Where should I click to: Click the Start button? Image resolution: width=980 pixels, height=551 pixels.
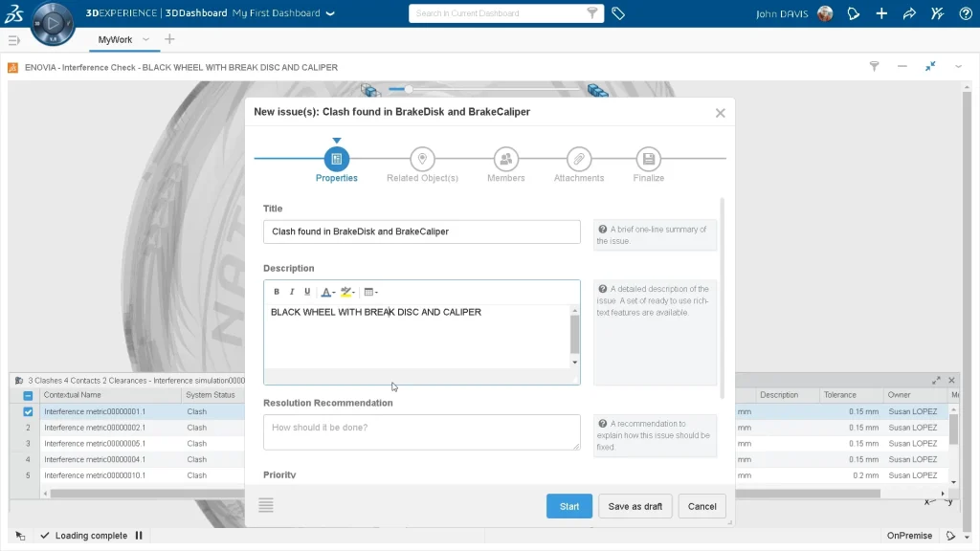569,506
